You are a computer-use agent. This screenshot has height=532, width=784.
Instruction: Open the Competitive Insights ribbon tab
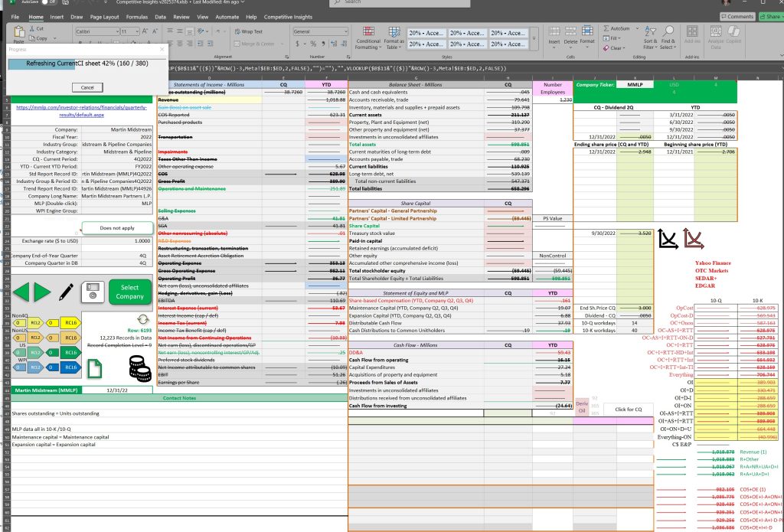288,17
